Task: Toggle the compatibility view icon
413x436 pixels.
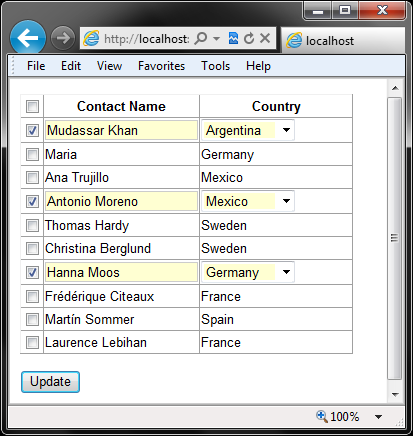Action: click(233, 38)
